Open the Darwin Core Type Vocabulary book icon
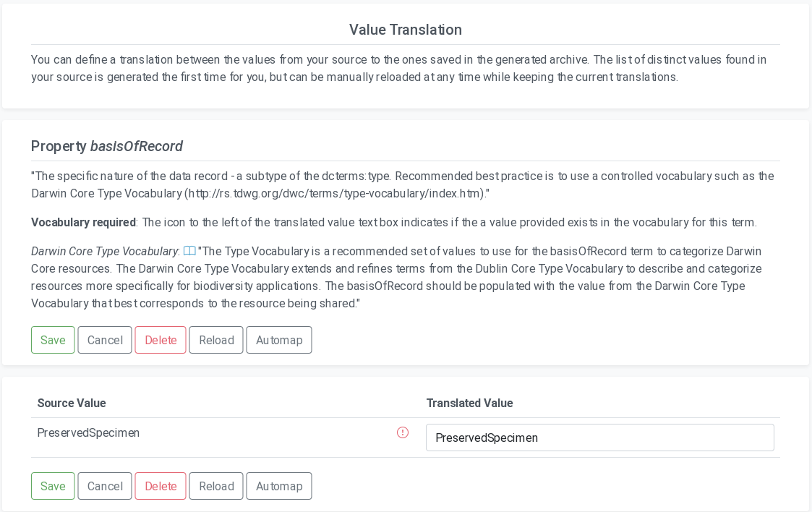 pos(189,252)
